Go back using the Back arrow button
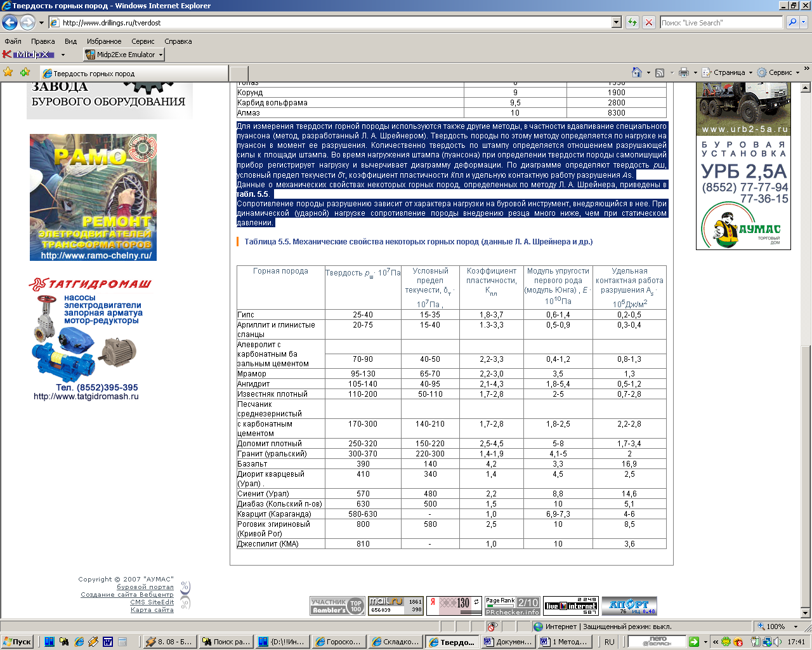The image size is (812, 650). click(10, 22)
